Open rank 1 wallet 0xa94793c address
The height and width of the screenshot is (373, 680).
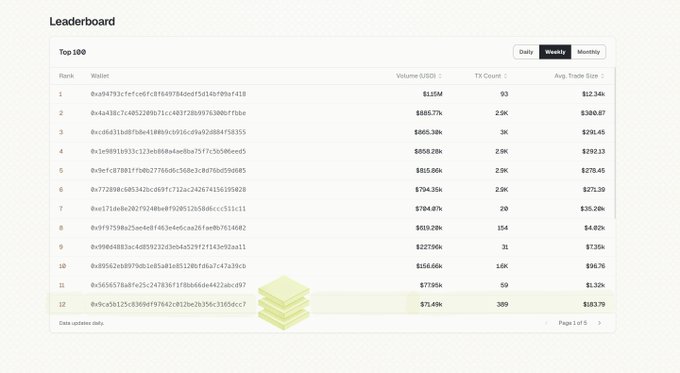point(168,94)
